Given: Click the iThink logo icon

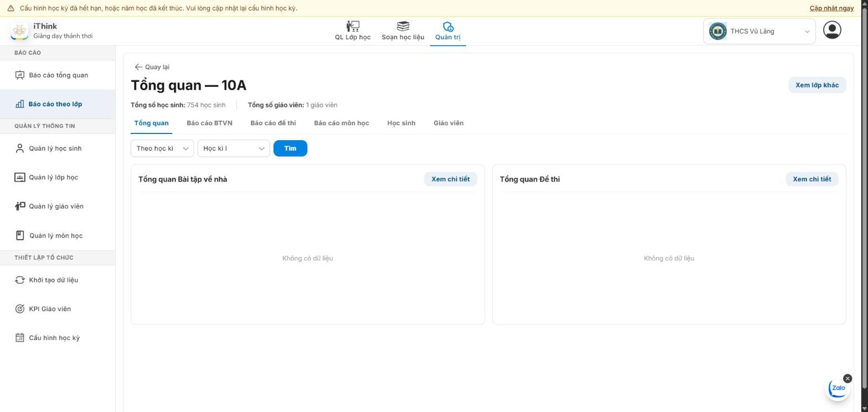Looking at the screenshot, I should pyautogui.click(x=19, y=31).
